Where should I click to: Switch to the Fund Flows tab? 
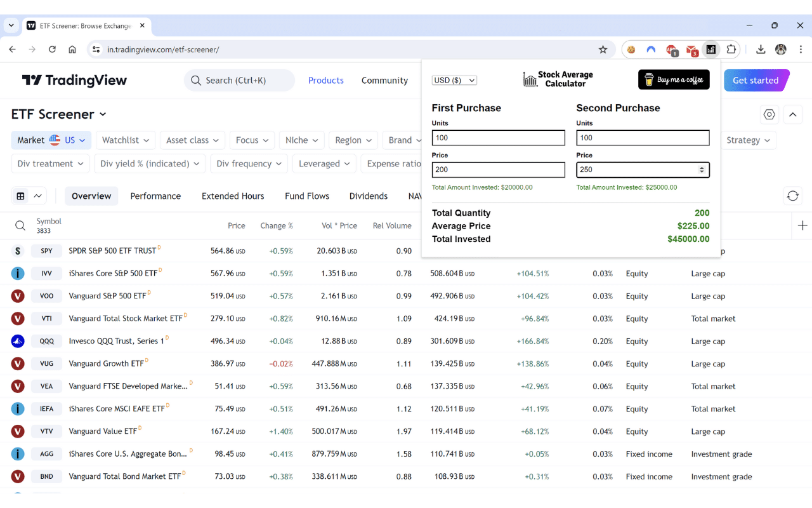307,196
